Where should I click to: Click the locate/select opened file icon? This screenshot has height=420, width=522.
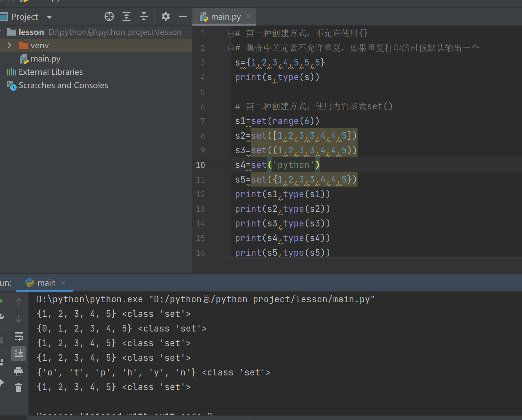point(109,16)
